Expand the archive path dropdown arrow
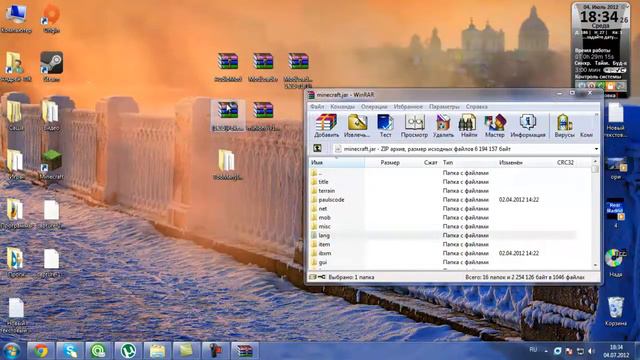Screen dimensions: 640x360 click(596, 149)
